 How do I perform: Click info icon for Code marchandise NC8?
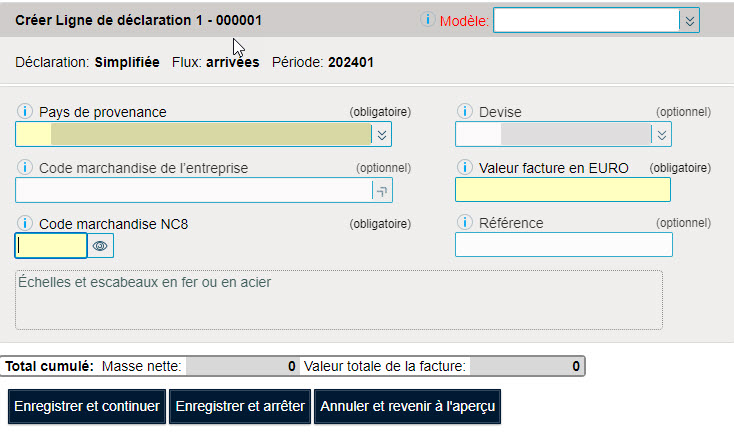(x=24, y=223)
